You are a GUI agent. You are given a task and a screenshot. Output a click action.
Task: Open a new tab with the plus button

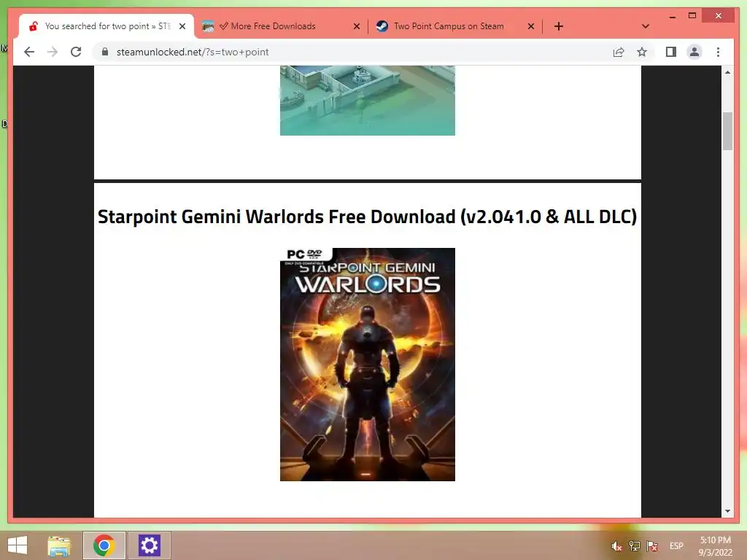click(x=559, y=26)
